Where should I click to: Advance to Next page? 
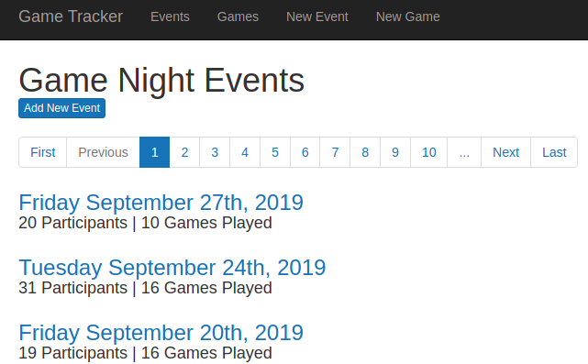505,152
